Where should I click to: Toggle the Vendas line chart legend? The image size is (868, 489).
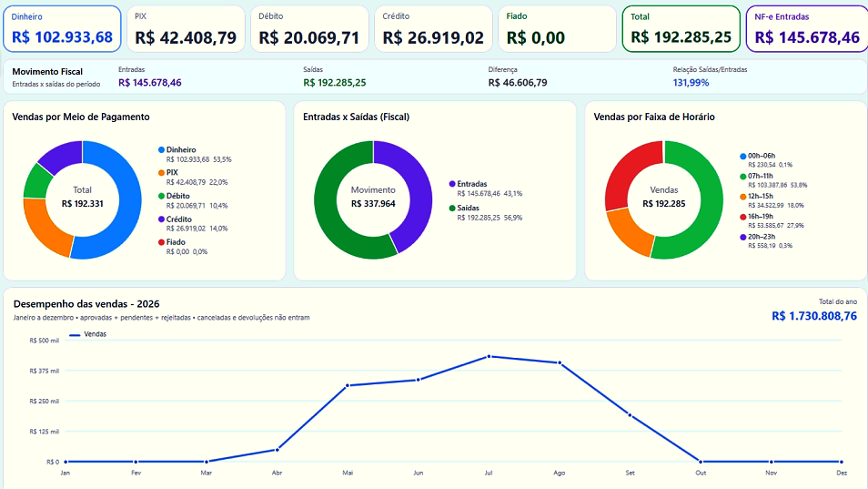pyautogui.click(x=87, y=334)
